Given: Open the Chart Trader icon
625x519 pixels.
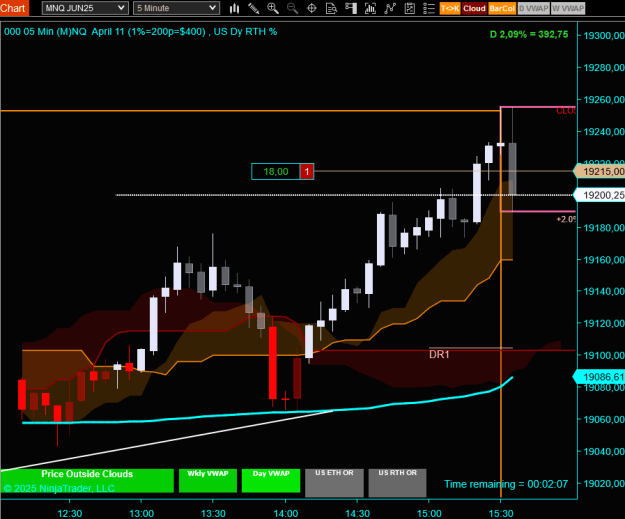Looking at the screenshot, I should point(351,8).
